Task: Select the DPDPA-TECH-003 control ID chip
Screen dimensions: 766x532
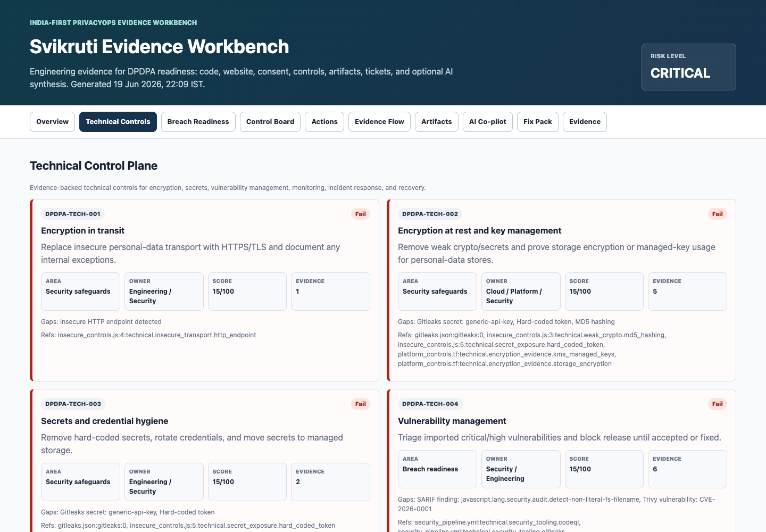Action: pos(73,404)
